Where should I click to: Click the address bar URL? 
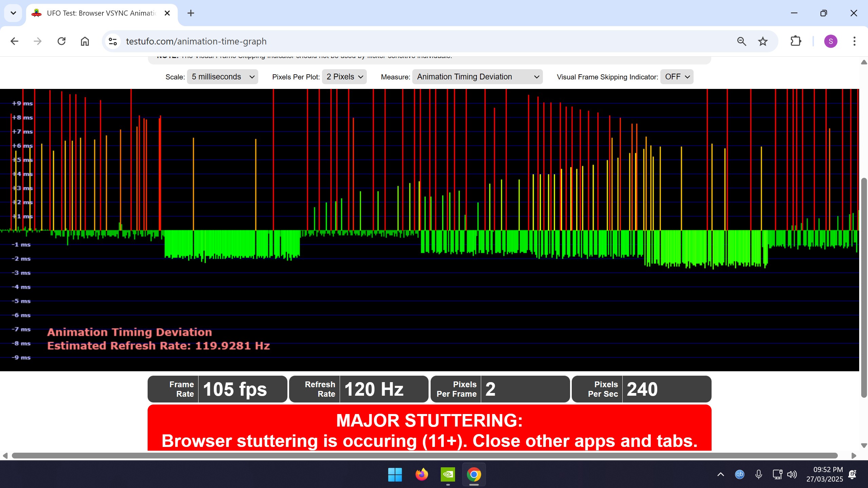pyautogui.click(x=196, y=41)
